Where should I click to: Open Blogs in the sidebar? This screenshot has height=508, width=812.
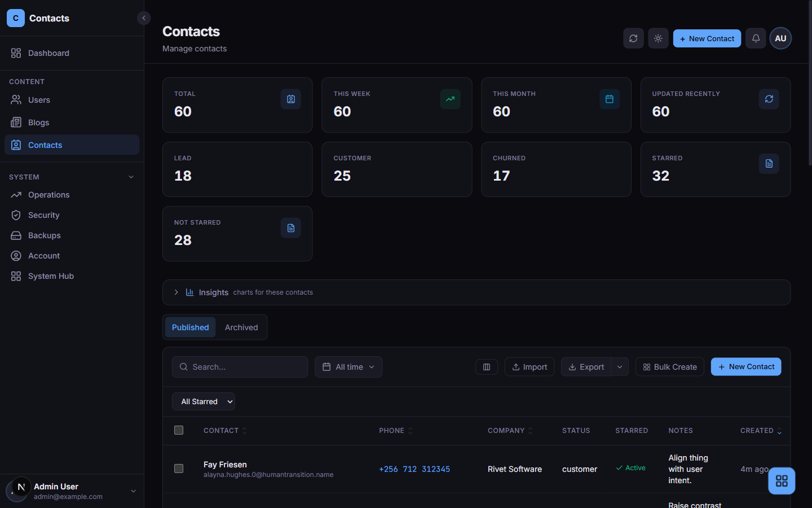[x=72, y=122]
